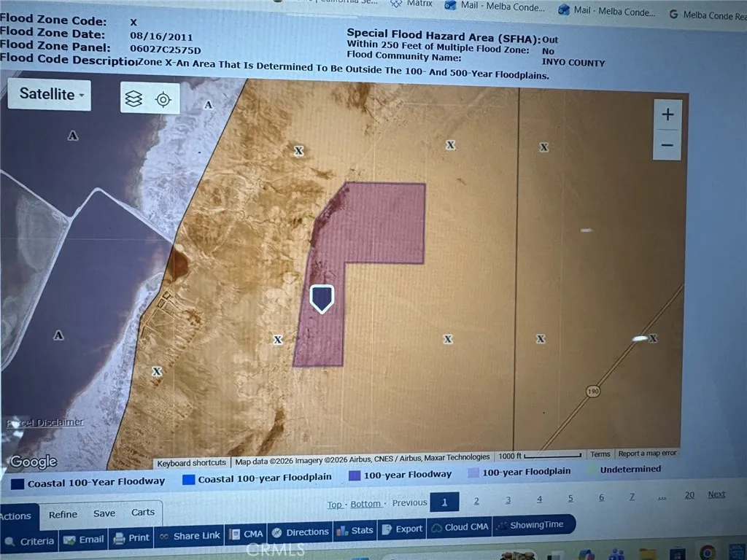This screenshot has height=560, width=747.
Task: Select current page 1 button
Action: click(x=444, y=502)
